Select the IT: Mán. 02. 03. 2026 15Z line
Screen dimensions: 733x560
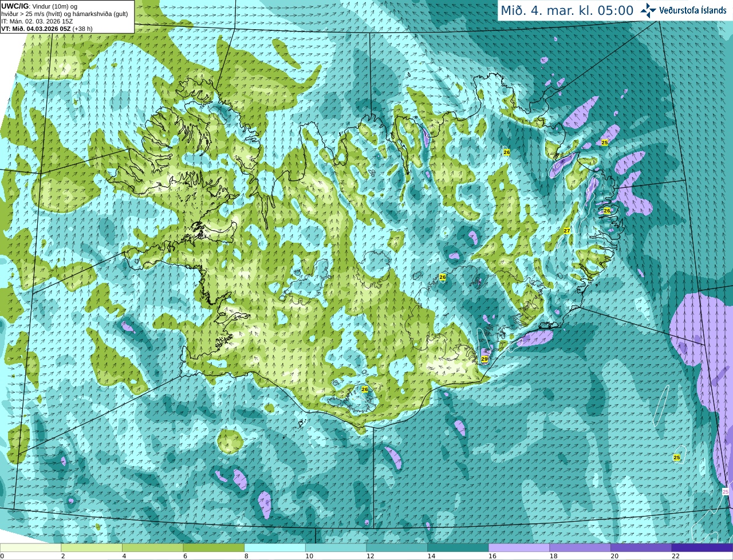pos(37,21)
